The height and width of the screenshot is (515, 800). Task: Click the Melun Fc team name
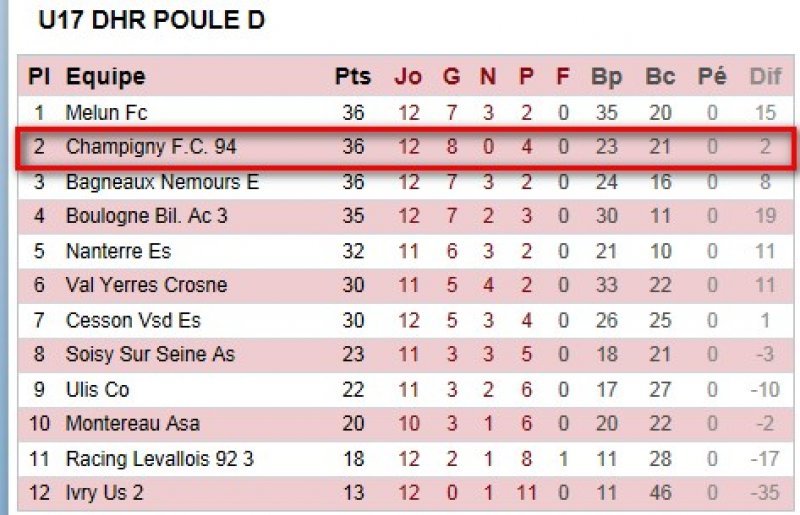(106, 113)
